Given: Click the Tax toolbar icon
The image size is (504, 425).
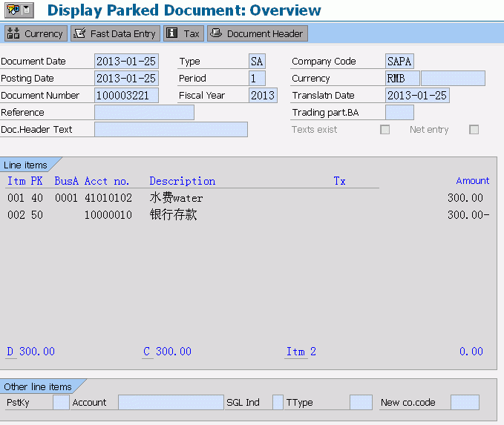Looking at the screenshot, I should point(172,33).
